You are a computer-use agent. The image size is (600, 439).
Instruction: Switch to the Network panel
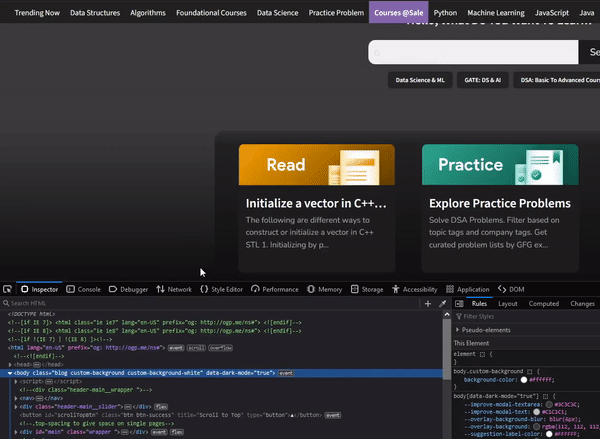click(174, 289)
